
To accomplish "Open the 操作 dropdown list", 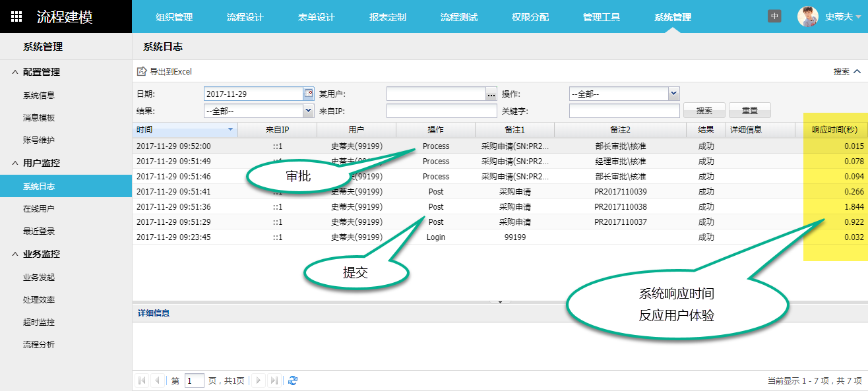I will click(x=673, y=94).
